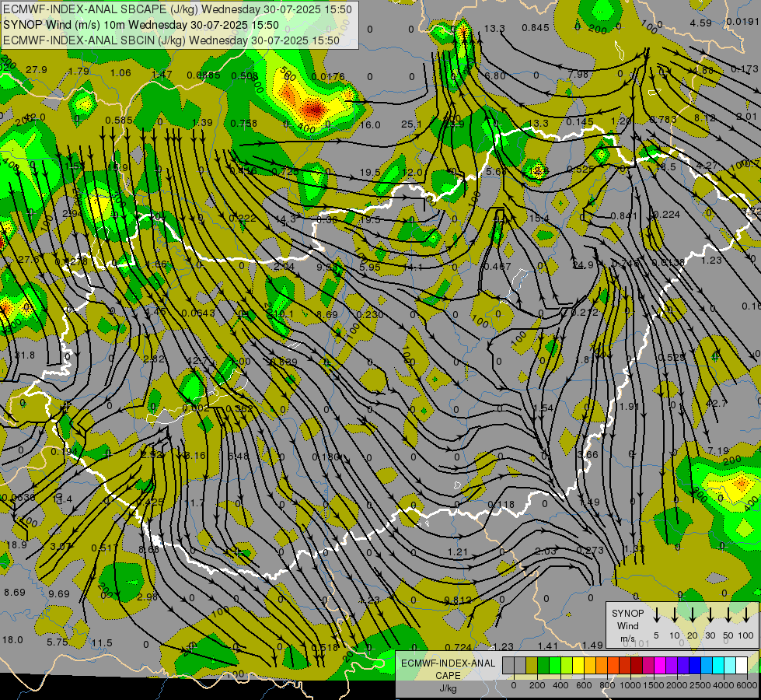Pick the white swatch at the legend end
The width and height of the screenshot is (761, 700).
click(x=741, y=665)
